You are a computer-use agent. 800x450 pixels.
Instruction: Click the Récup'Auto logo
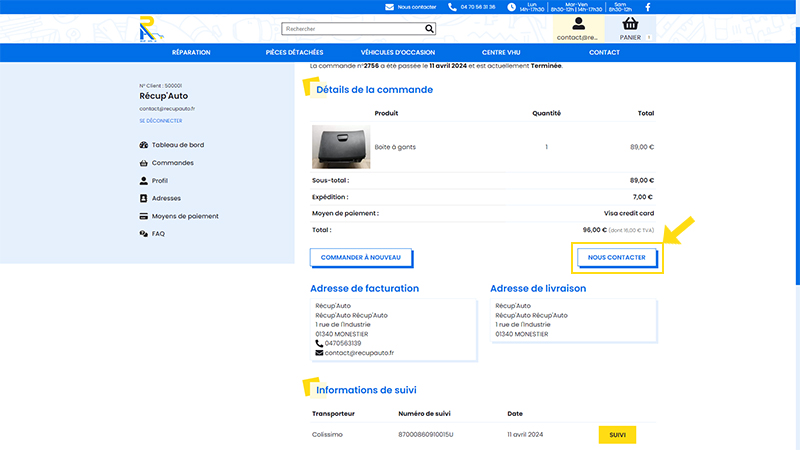151,29
